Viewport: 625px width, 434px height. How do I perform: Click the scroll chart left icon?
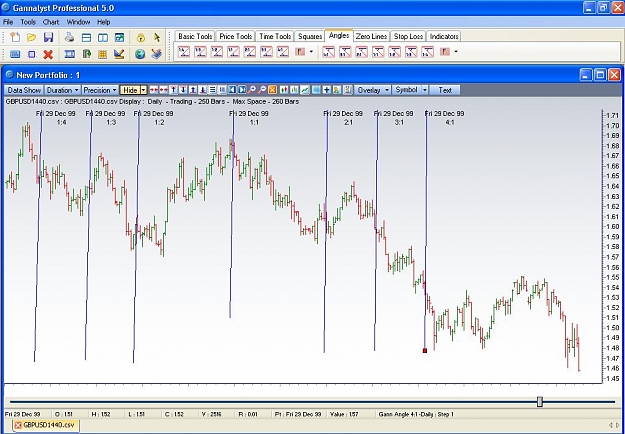pyautogui.click(x=232, y=90)
